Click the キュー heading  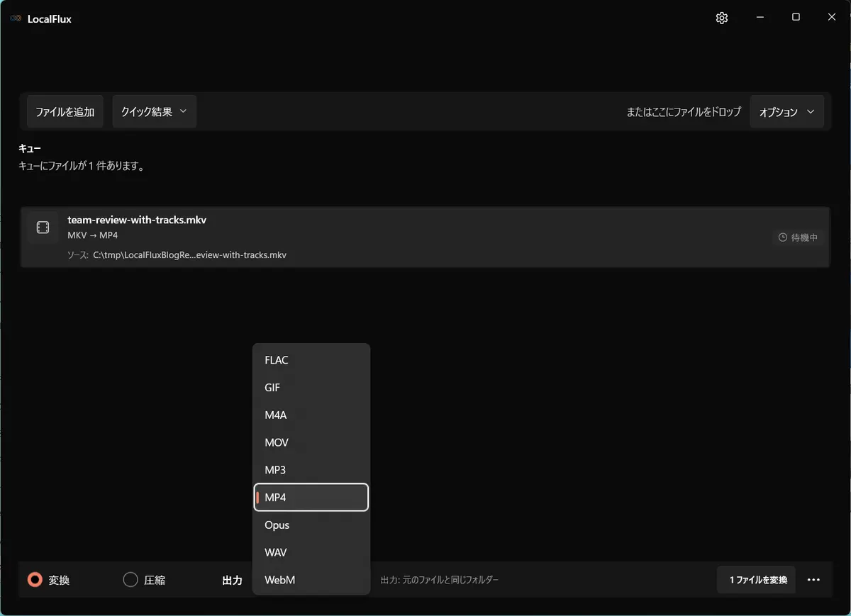[x=30, y=149]
